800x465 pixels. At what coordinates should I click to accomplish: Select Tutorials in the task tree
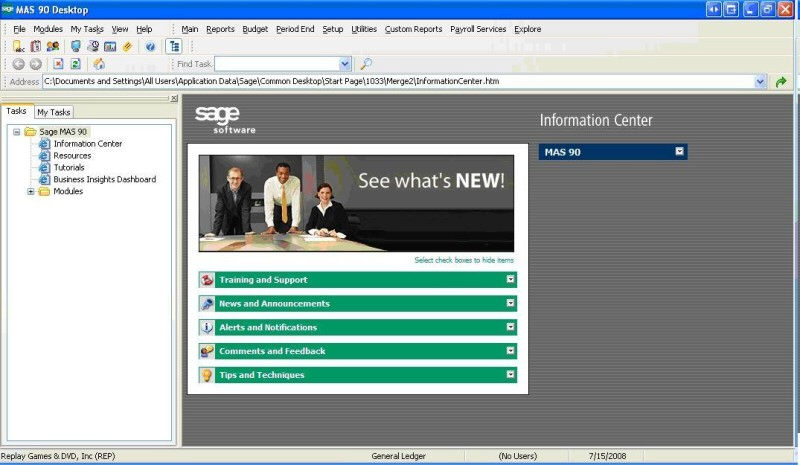pyautogui.click(x=69, y=167)
